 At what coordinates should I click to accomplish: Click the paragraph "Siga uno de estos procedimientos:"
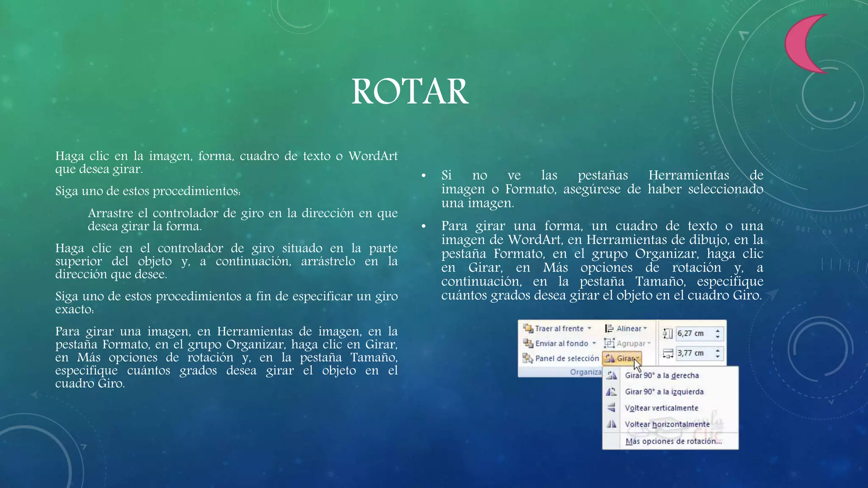(x=148, y=191)
